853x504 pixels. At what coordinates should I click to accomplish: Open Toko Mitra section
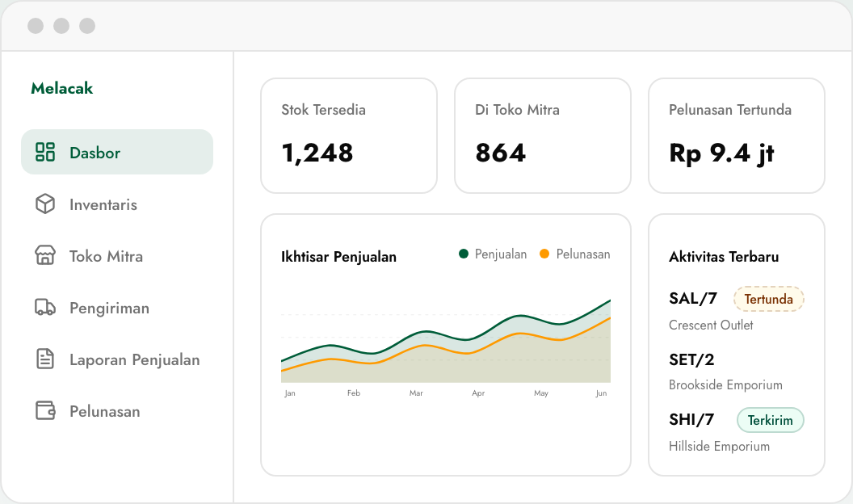(117, 255)
